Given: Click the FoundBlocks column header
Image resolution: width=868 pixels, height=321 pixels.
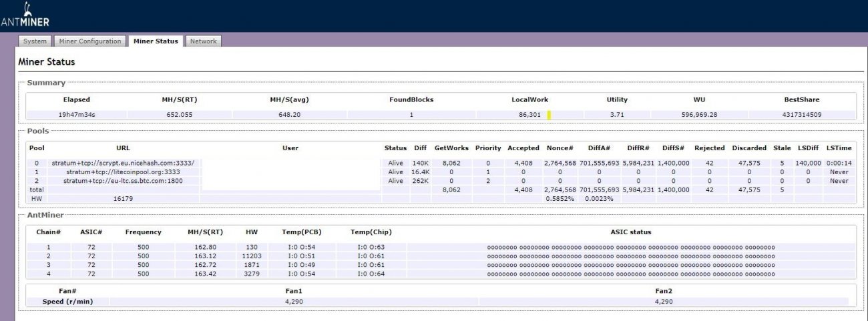Looking at the screenshot, I should [x=411, y=99].
